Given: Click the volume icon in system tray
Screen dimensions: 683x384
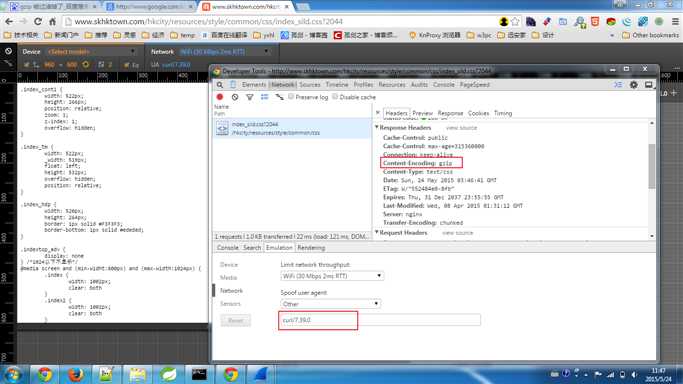Looking at the screenshot, I should pyautogui.click(x=634, y=374).
